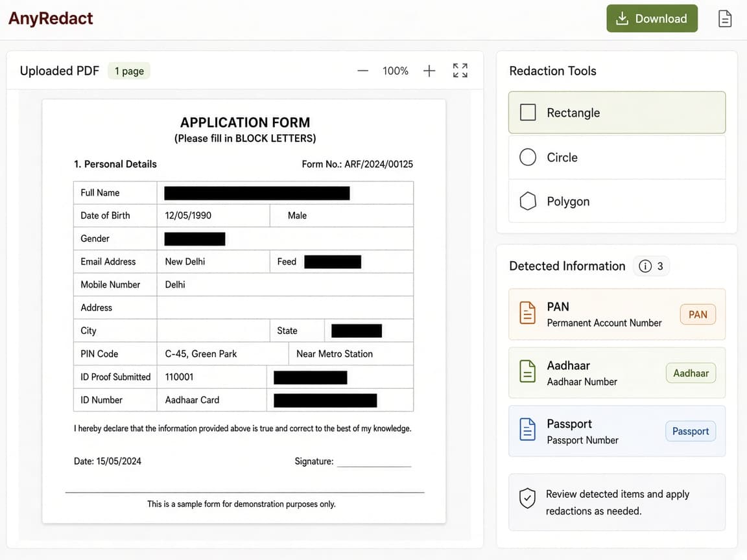This screenshot has width=747, height=560.
Task: Select the Circle redaction tool
Action: [617, 157]
